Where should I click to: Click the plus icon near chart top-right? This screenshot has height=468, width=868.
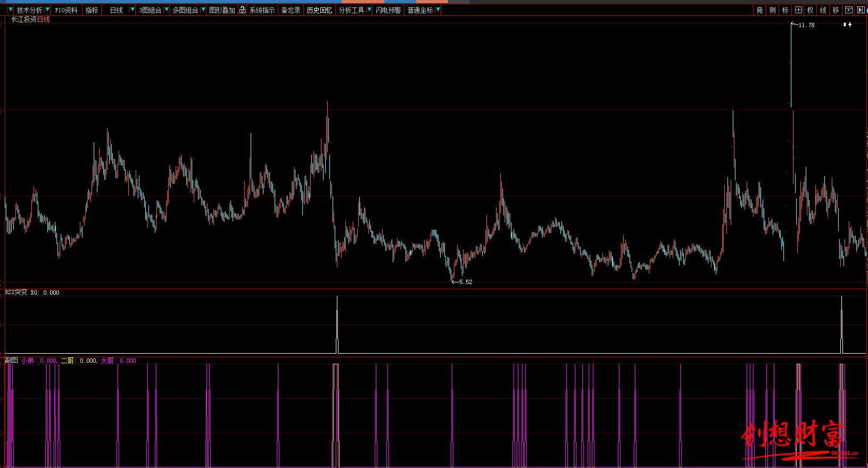pyautogui.click(x=850, y=24)
